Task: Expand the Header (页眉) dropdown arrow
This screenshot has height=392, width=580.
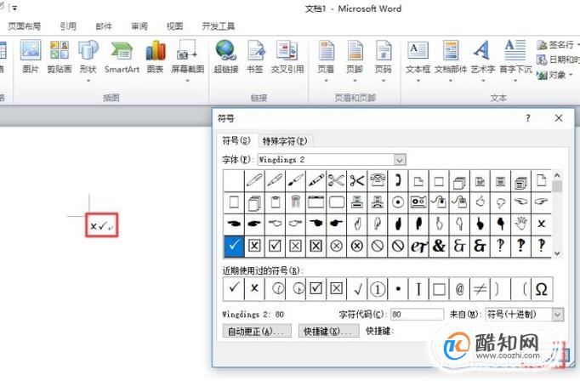Action: point(326,80)
